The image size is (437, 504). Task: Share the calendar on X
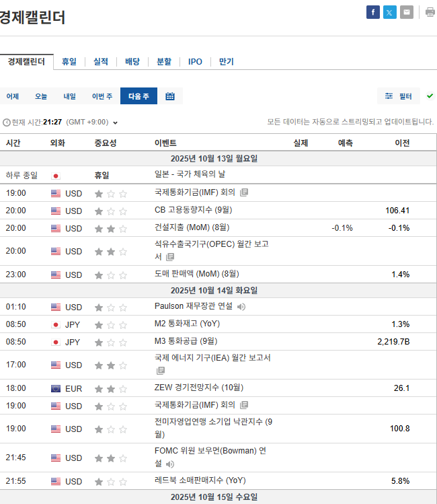(x=390, y=12)
